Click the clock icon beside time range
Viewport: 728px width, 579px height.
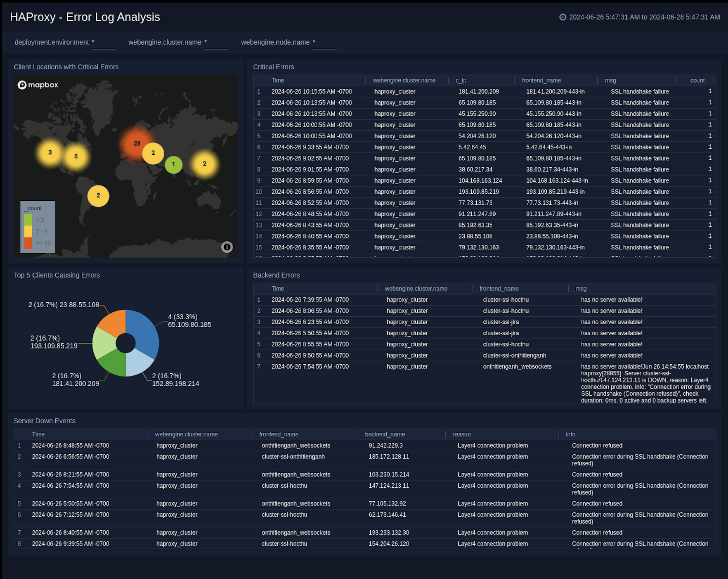563,17
